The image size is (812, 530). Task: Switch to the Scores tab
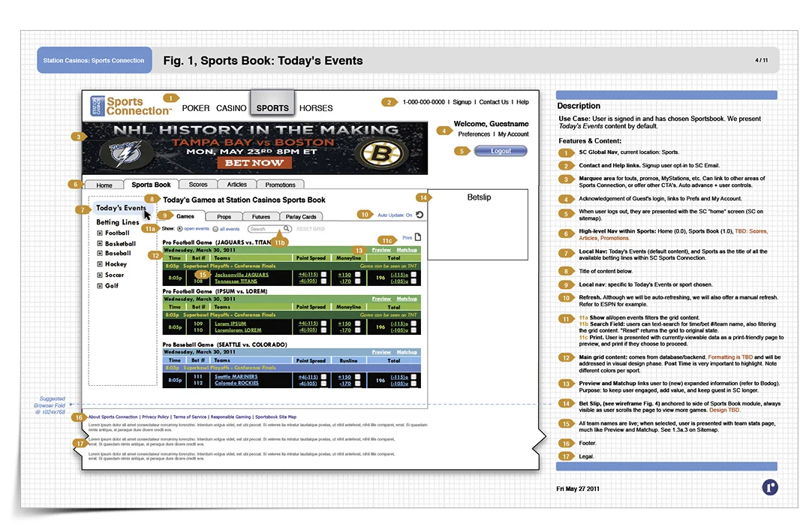pyautogui.click(x=198, y=185)
